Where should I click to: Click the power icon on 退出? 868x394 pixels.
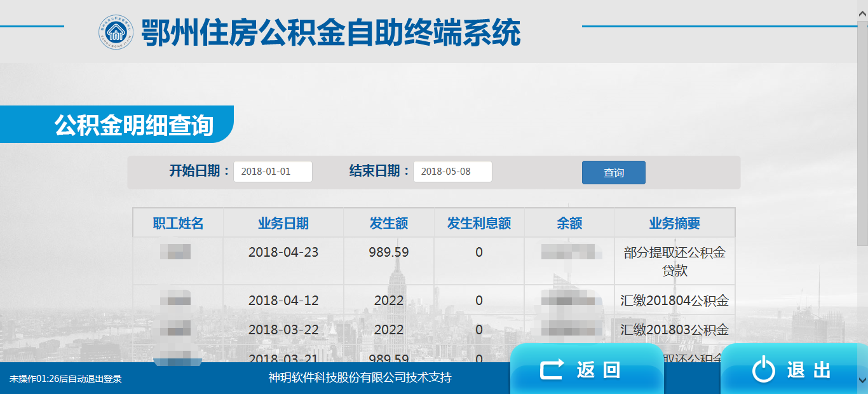763,370
